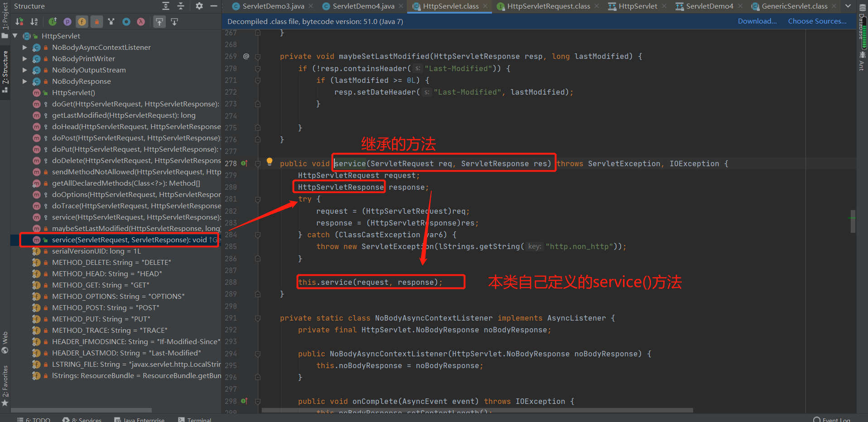Viewport: 868px width, 422px height.
Task: Select HttpServlet() constructor in Structure tree
Action: tap(73, 92)
